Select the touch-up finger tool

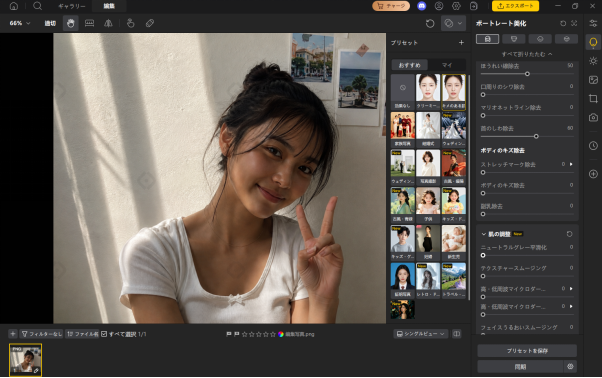pos(131,23)
